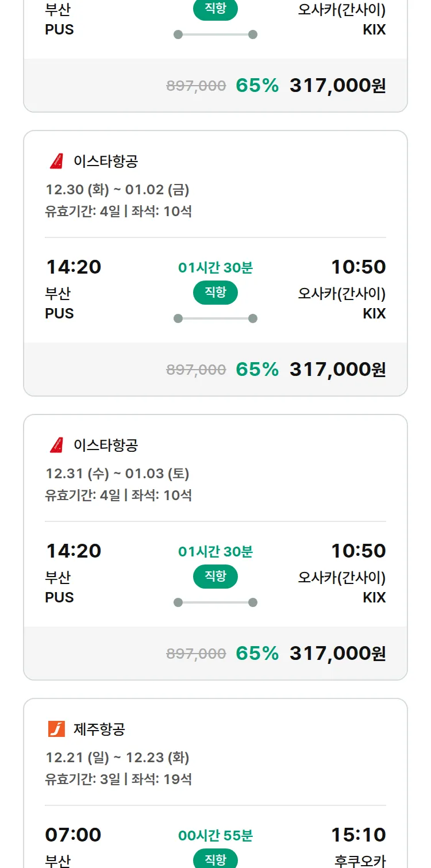Image resolution: width=431 pixels, height=868 pixels.
Task: Click the route line on the 12.31 flight
Action: [x=215, y=602]
